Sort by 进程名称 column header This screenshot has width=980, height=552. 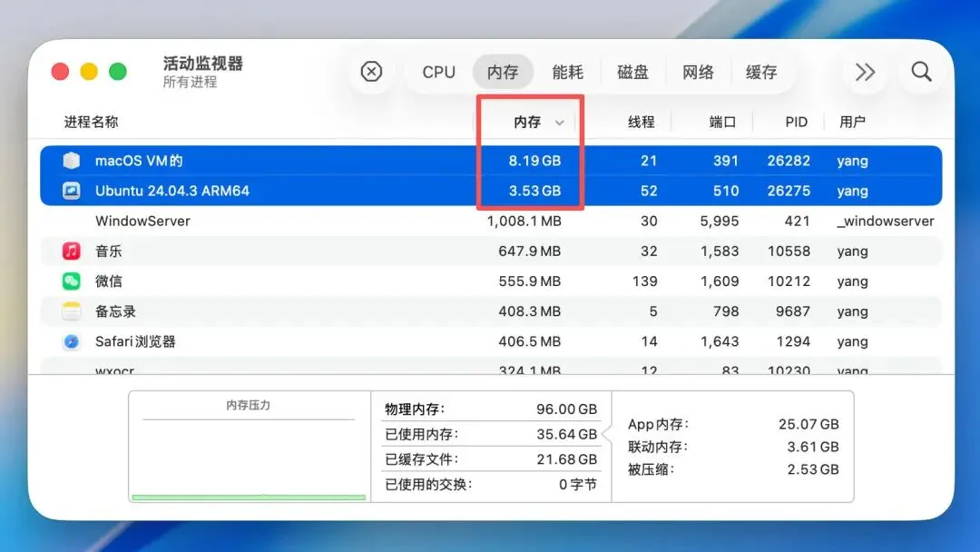(x=92, y=122)
